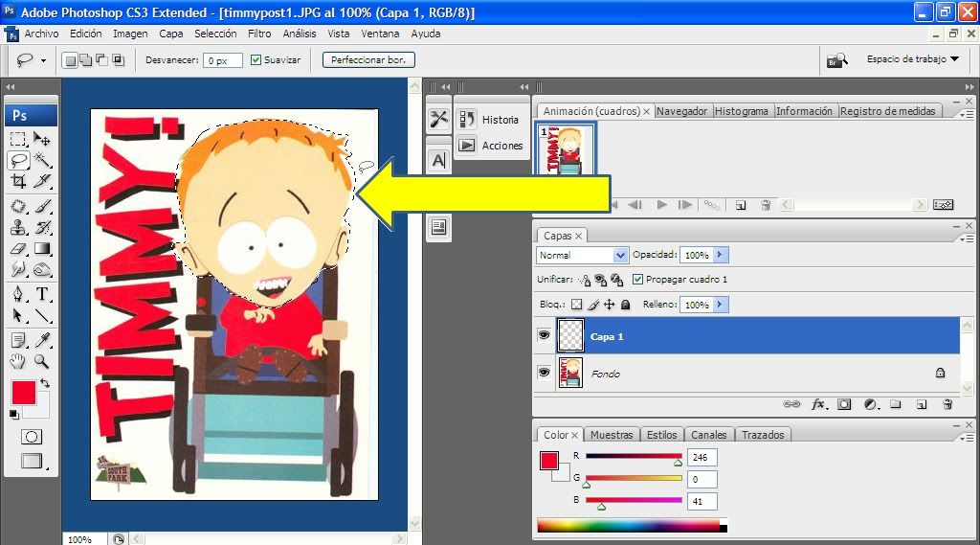The width and height of the screenshot is (980, 545).
Task: Toggle lock all for layer
Action: [x=626, y=305]
